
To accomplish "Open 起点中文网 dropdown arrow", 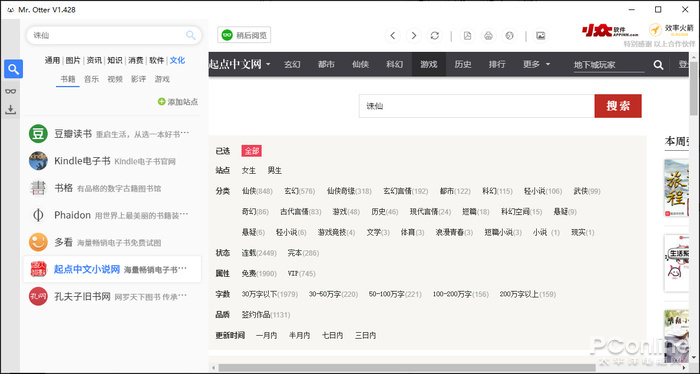I will point(268,64).
